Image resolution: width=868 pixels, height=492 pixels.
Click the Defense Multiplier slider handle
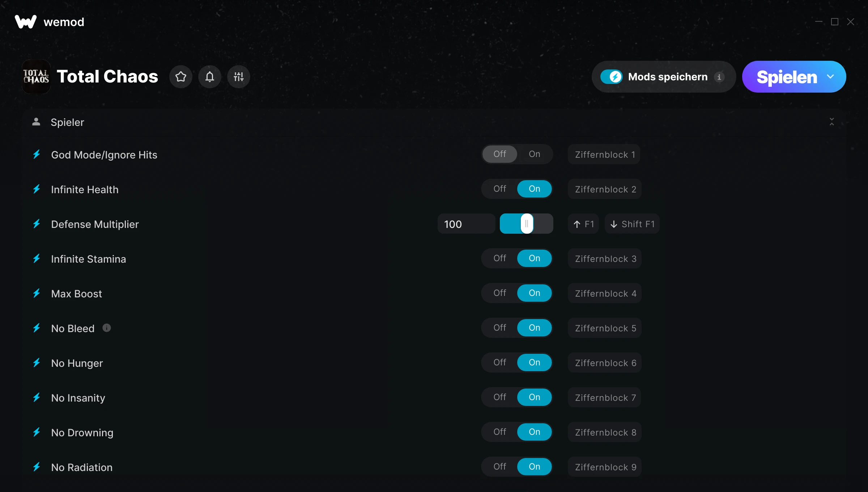tap(527, 224)
